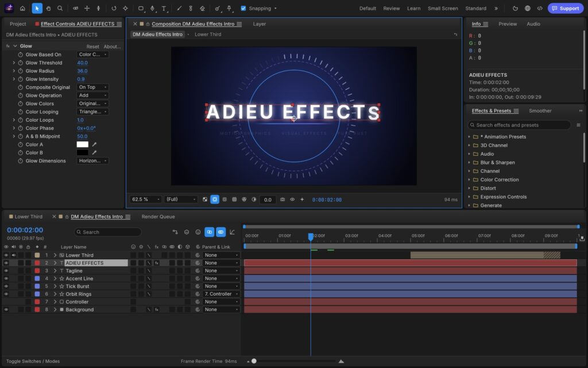
Task: Select the Zoom magnifier tool
Action: 60,8
